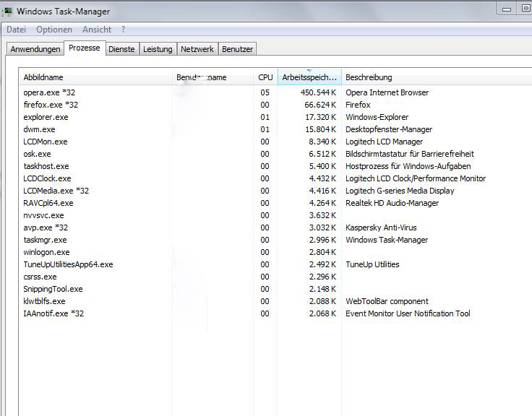Sort by the Abbildname column header

(x=95, y=77)
